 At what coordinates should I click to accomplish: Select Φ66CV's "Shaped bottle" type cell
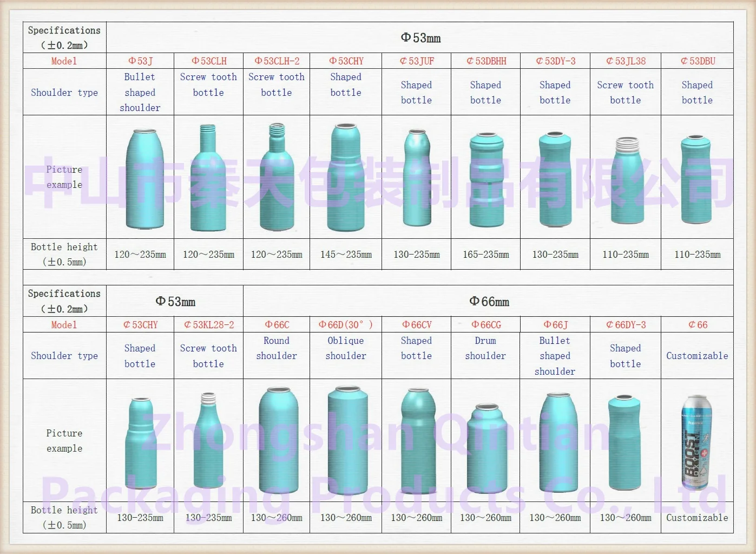tap(417, 356)
